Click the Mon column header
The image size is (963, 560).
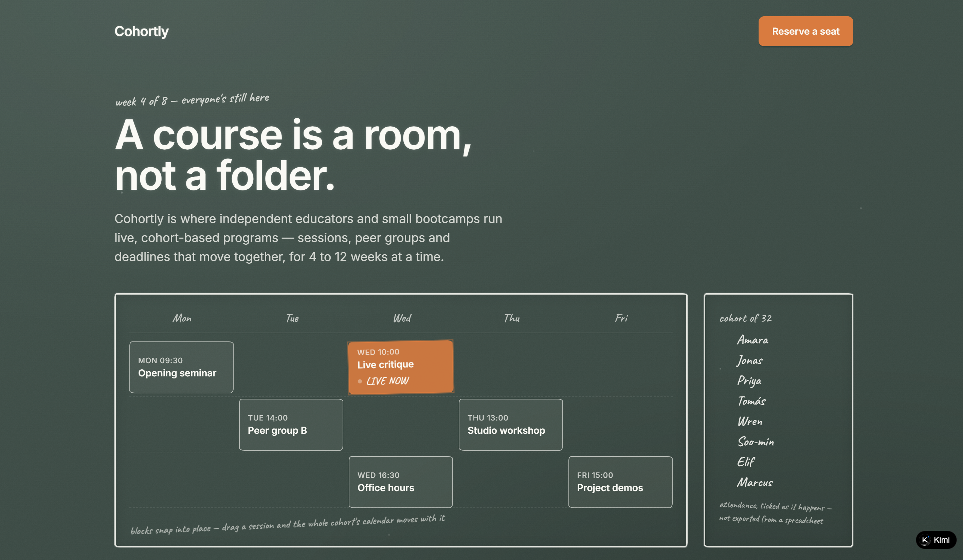(x=182, y=318)
